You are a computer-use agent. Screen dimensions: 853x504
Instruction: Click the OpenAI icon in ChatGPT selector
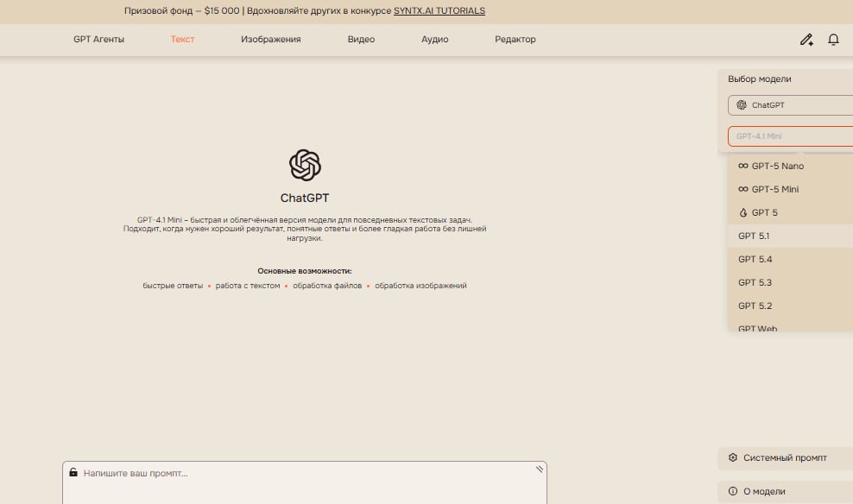point(742,105)
